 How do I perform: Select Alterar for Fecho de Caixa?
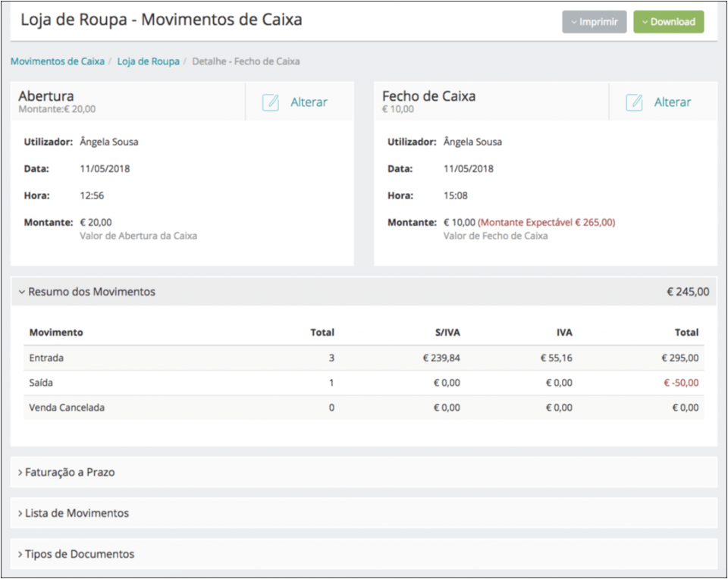click(673, 102)
